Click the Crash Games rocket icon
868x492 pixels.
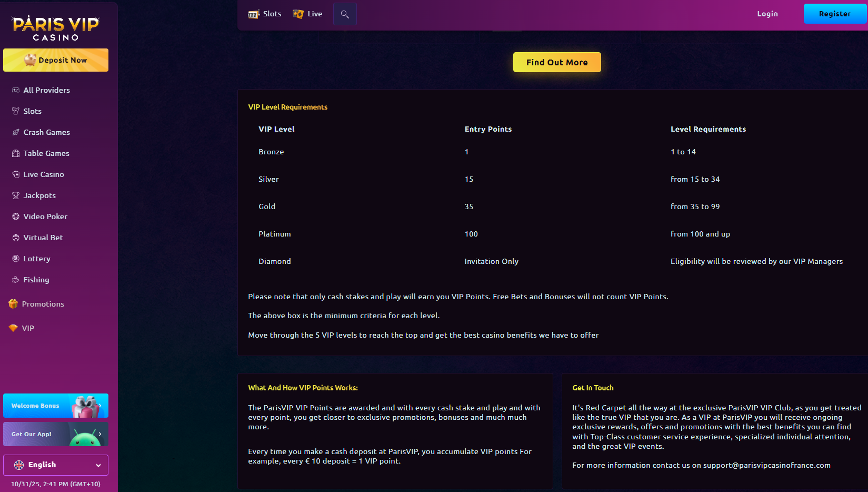pyautogui.click(x=16, y=132)
